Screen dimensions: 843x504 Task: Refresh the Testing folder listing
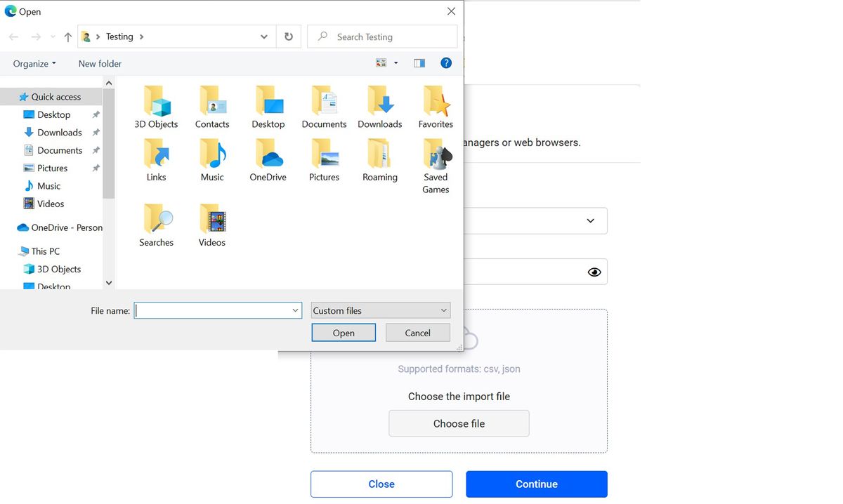point(289,37)
